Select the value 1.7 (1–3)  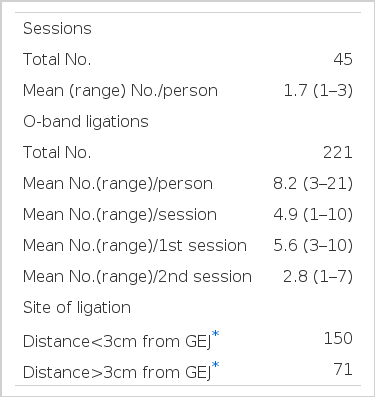pyautogui.click(x=318, y=91)
